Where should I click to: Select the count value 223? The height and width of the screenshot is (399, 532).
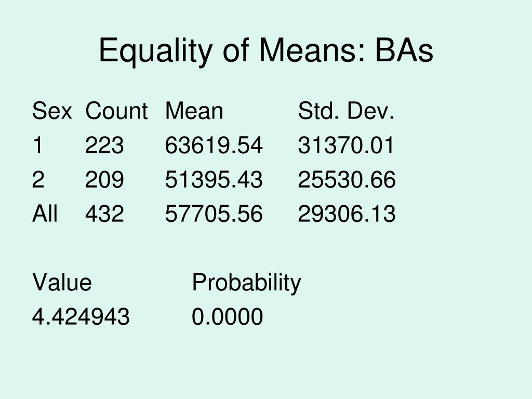pos(104,145)
